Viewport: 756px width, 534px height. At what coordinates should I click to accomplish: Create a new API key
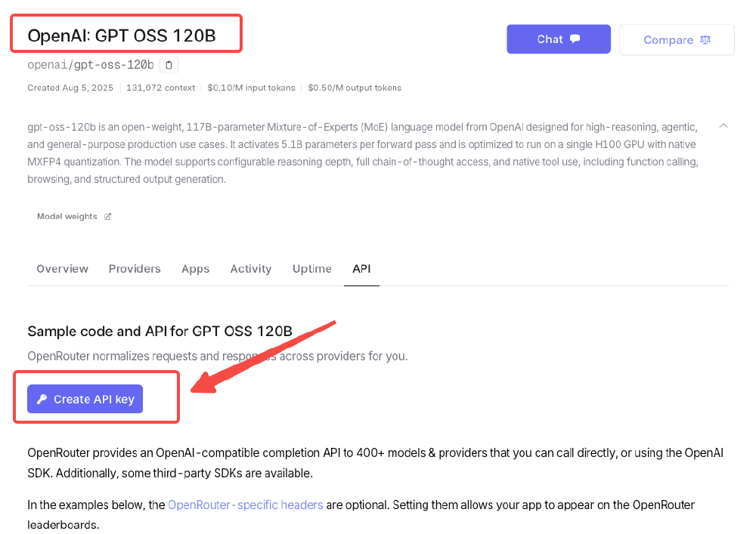pyautogui.click(x=85, y=399)
